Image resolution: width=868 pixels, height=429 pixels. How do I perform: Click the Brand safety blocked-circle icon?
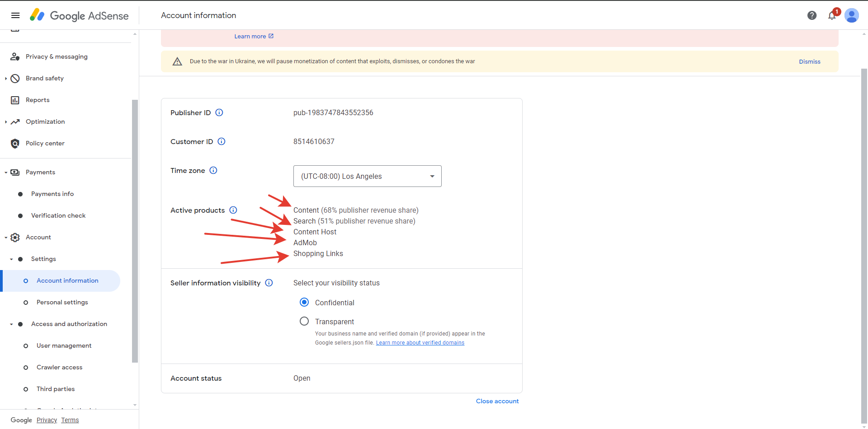point(15,78)
